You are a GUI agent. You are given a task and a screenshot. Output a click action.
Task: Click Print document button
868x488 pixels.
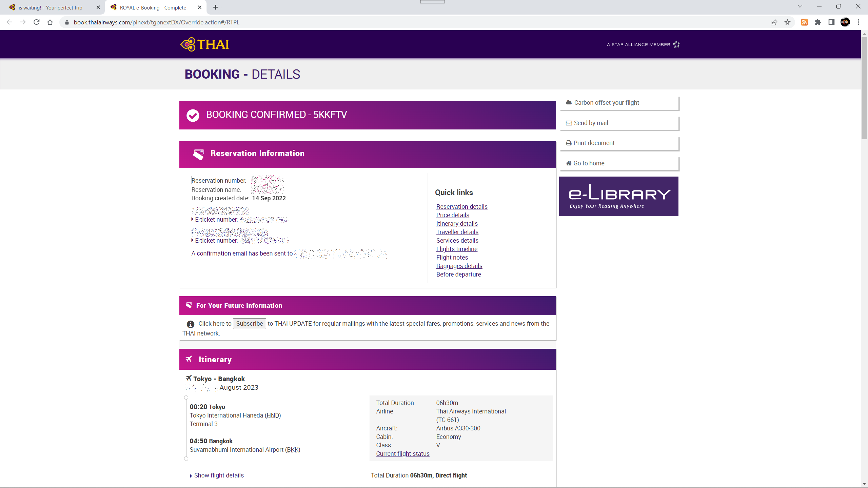(619, 143)
